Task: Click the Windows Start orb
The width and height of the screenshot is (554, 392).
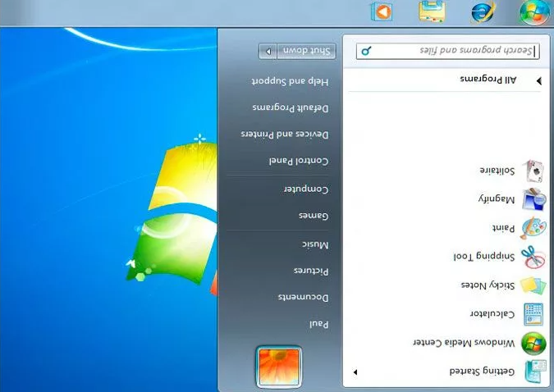Action: (534, 12)
